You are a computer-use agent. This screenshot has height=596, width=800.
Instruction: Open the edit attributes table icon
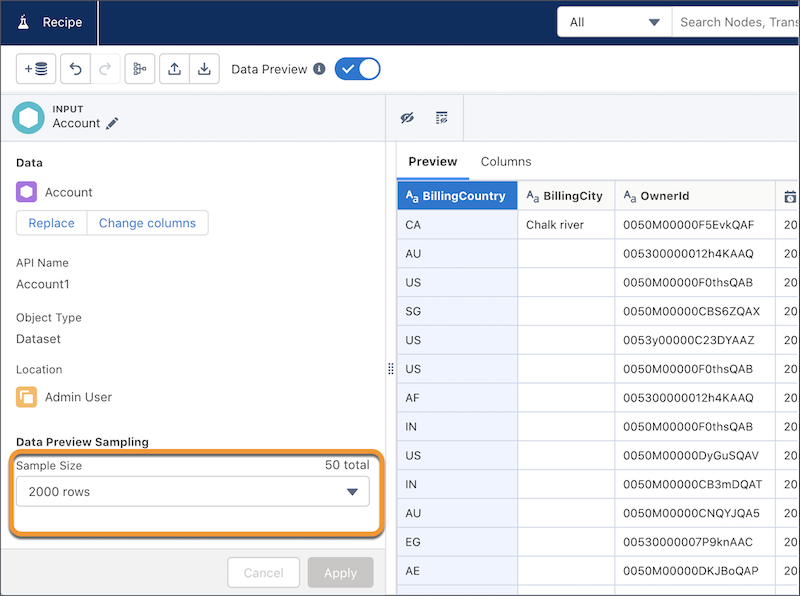[x=441, y=117]
